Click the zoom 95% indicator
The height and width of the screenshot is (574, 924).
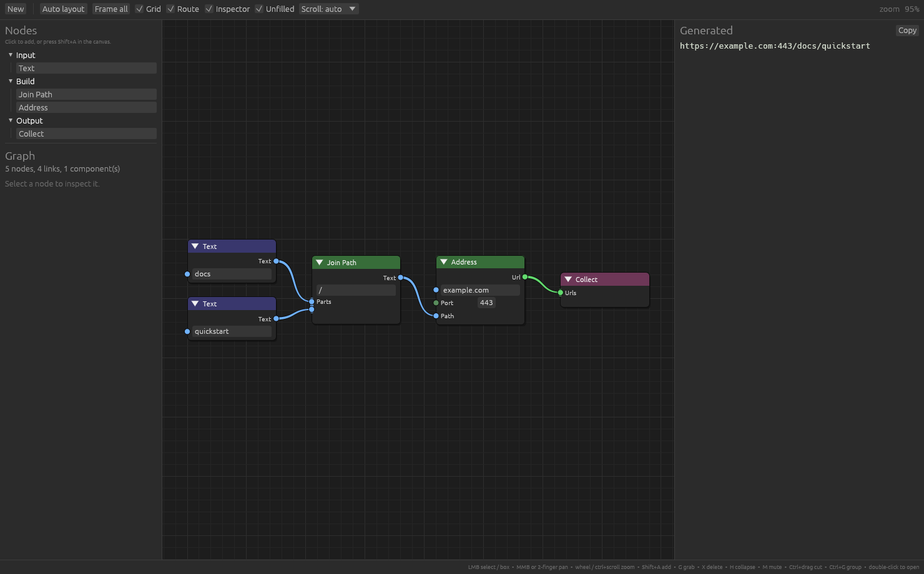[x=899, y=9]
